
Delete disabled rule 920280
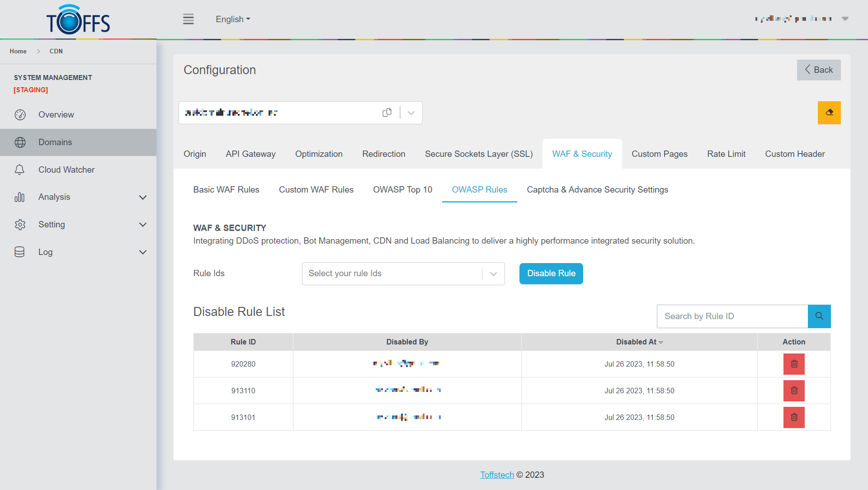(x=793, y=364)
